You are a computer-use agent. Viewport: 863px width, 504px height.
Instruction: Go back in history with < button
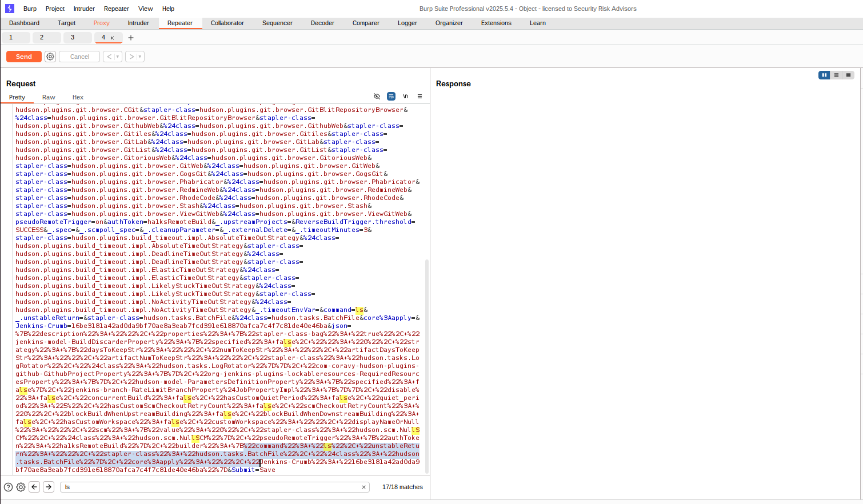[109, 57]
